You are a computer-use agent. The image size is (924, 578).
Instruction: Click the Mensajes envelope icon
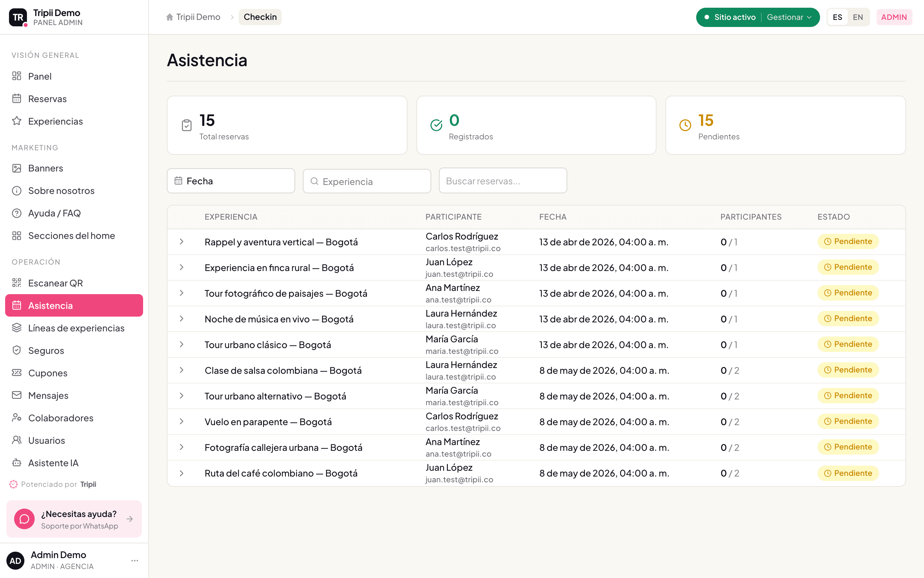pyautogui.click(x=17, y=395)
